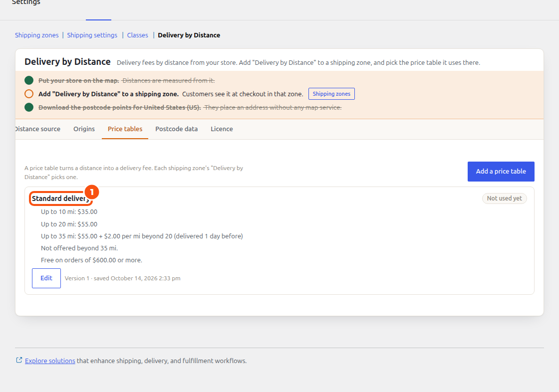Click the Not used yet status badge
Image resolution: width=559 pixels, height=392 pixels.
pyautogui.click(x=505, y=198)
